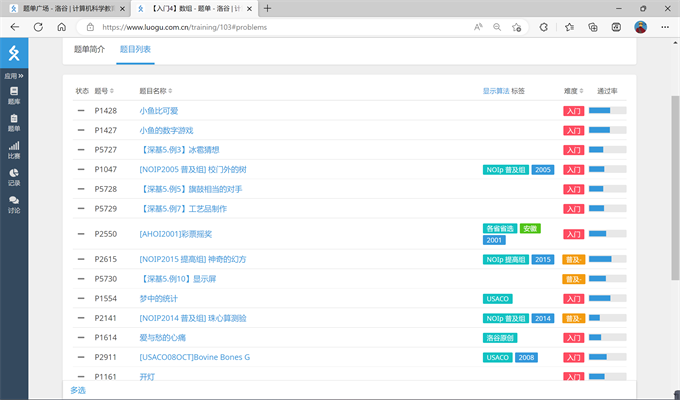Image resolution: width=680 pixels, height=400 pixels.
Task: Sort by 题号 column header
Action: 105,91
